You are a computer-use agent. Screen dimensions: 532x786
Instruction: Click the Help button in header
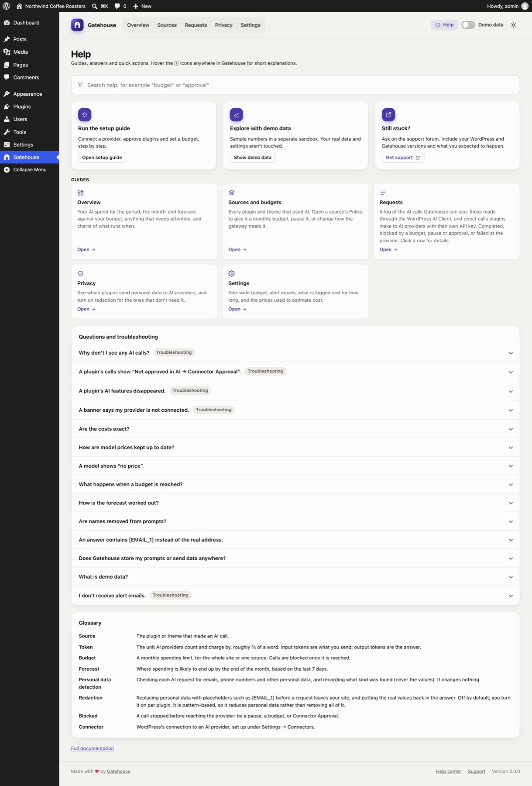click(444, 25)
